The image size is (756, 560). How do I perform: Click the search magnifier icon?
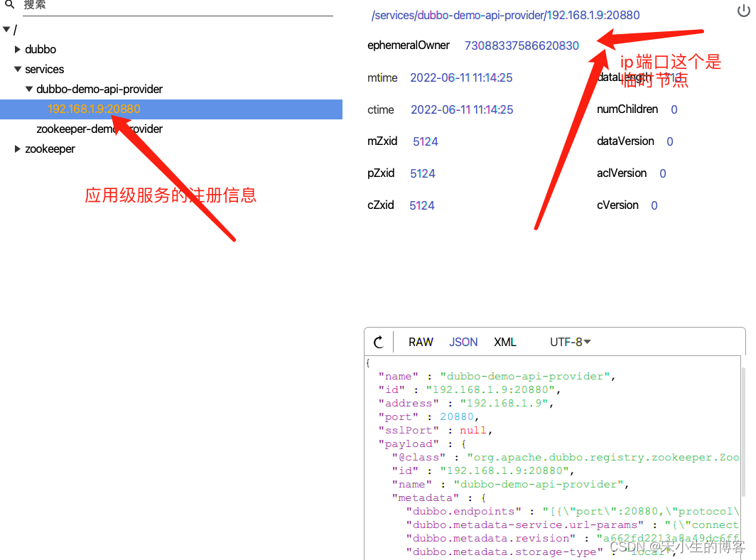click(x=9, y=4)
